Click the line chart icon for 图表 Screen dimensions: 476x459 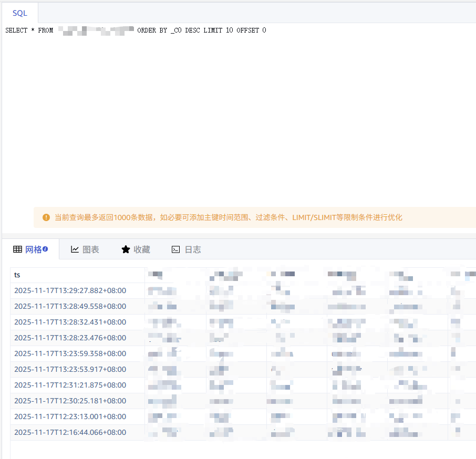click(75, 249)
